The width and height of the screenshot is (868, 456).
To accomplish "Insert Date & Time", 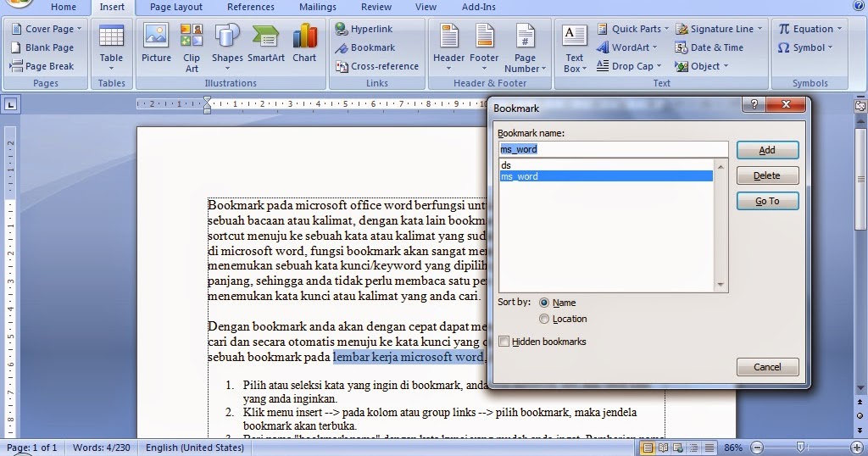I will pos(709,47).
